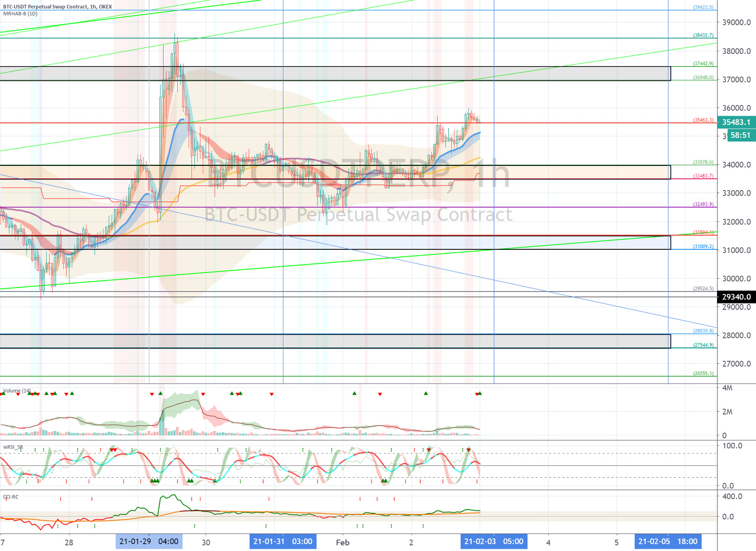Select the 21-01-31 03:00 date marker

(x=283, y=542)
